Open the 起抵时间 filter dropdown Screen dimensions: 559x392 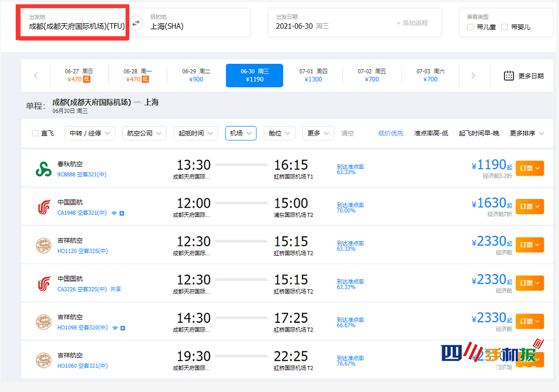click(196, 133)
